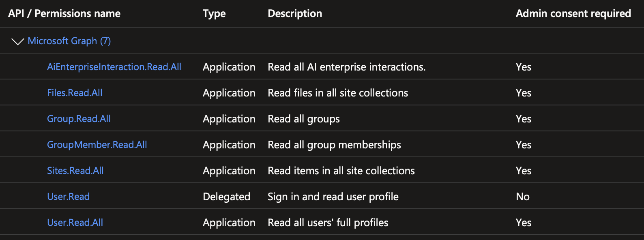Screen dimensions: 644x240
Task: Click the 'Read all group memberships' description
Action: click(334, 145)
